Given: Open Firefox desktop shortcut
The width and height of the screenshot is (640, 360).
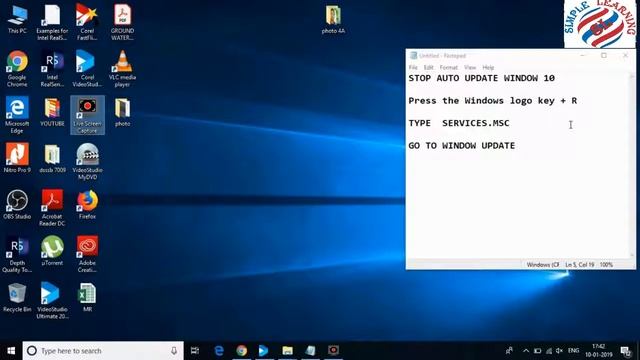Looking at the screenshot, I should [87, 204].
